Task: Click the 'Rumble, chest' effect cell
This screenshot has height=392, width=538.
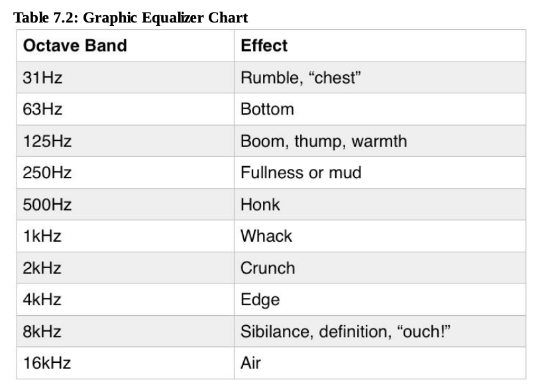Action: [x=300, y=77]
